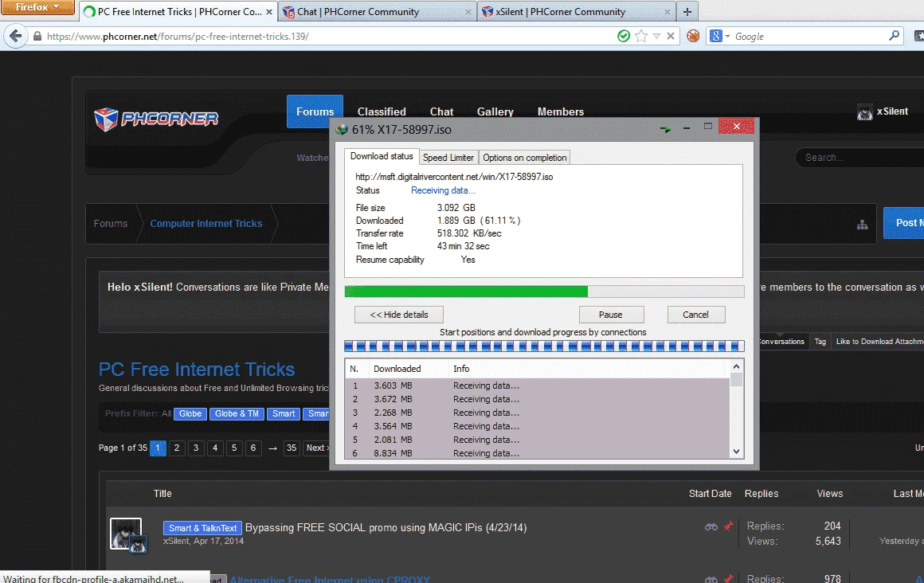Filter by the Globe & TM prefix
Screen dimensions: 924x583
pos(237,414)
